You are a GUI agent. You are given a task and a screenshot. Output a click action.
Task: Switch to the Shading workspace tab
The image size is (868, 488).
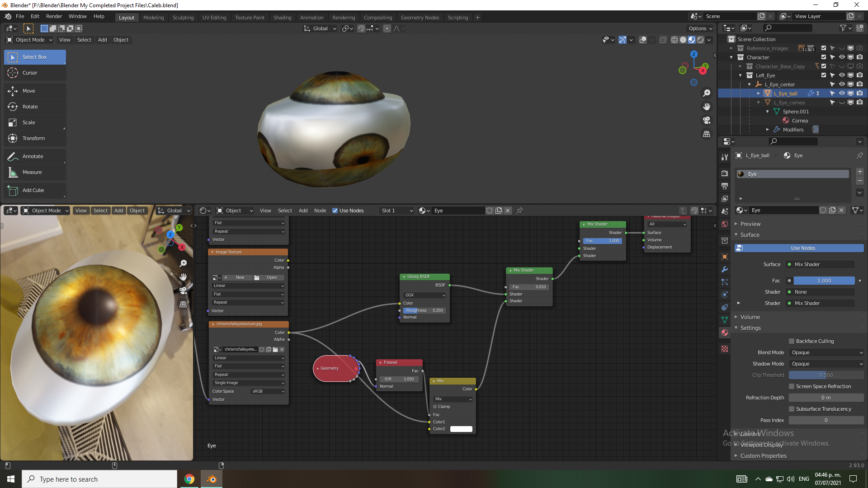[282, 18]
